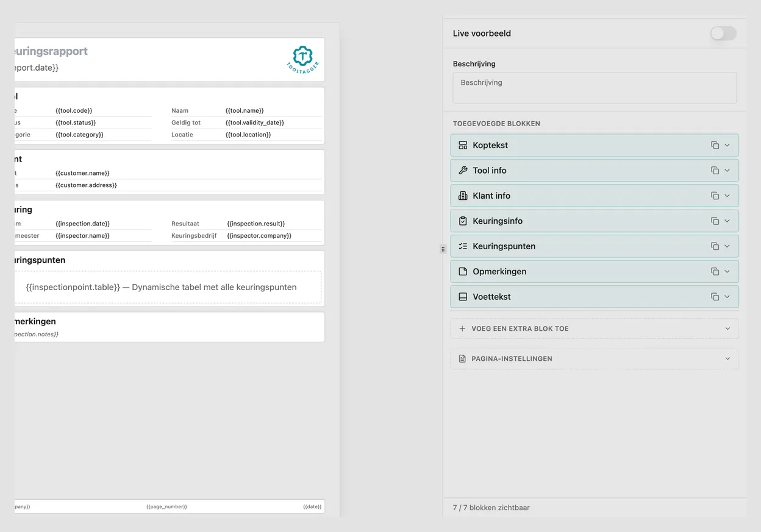Viewport: 761px width, 532px height.
Task: Click the copy icon on Klant info
Action: click(x=715, y=196)
